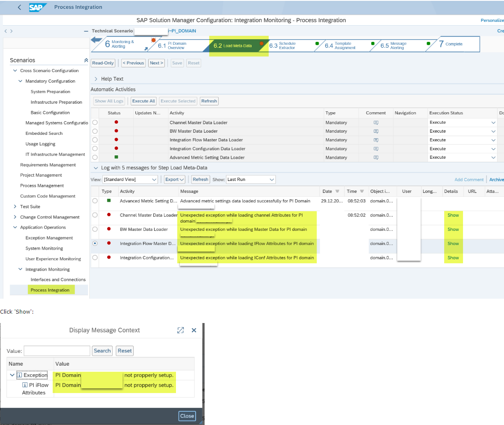Collapse Integration Monitoring tree node
Viewport: 504px width, 425px height.
tap(20, 269)
